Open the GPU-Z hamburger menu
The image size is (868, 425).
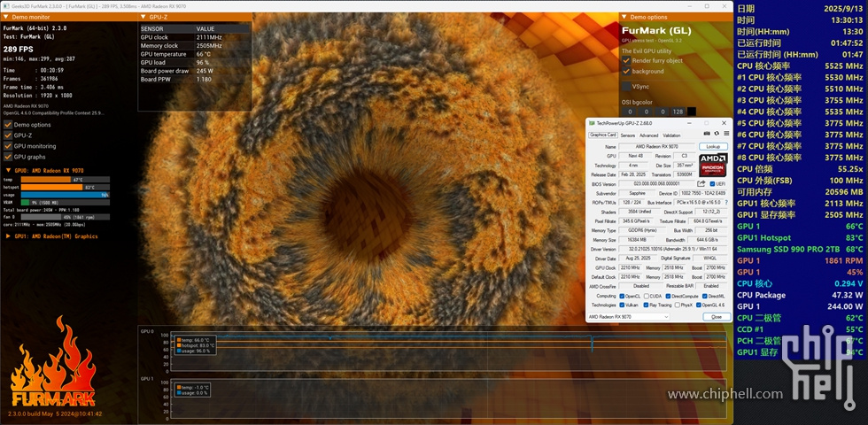click(726, 134)
